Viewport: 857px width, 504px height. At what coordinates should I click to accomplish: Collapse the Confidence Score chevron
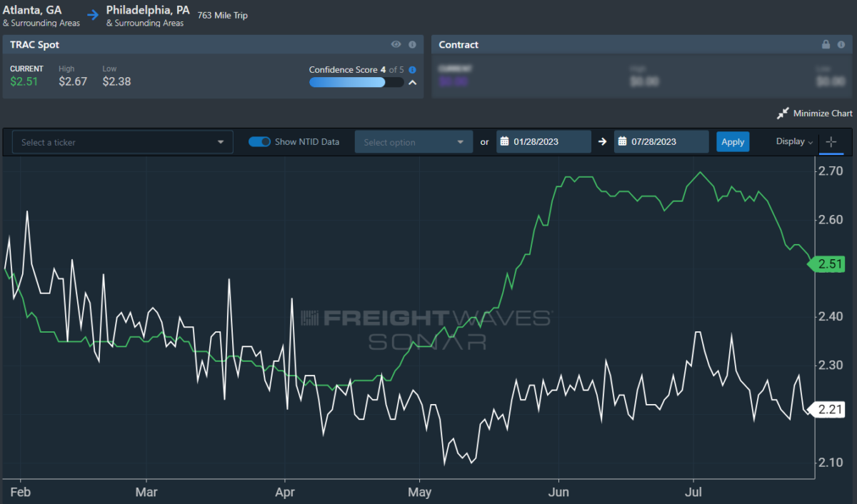412,83
